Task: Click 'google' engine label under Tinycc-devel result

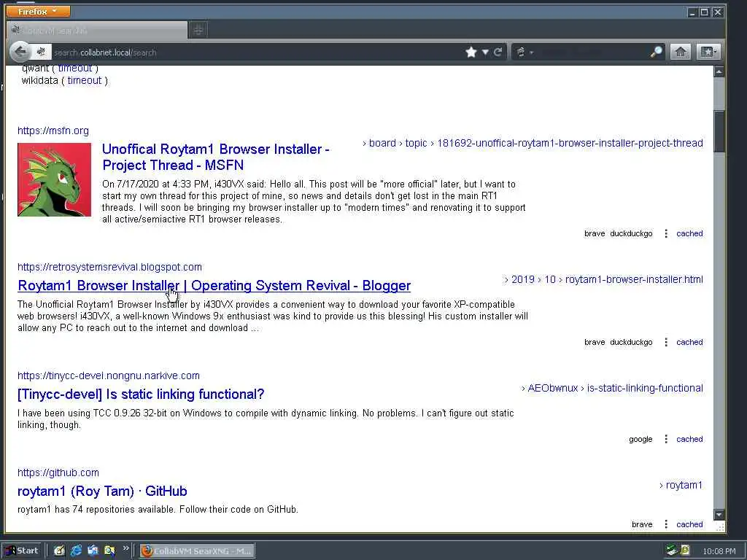Action: [x=640, y=439]
